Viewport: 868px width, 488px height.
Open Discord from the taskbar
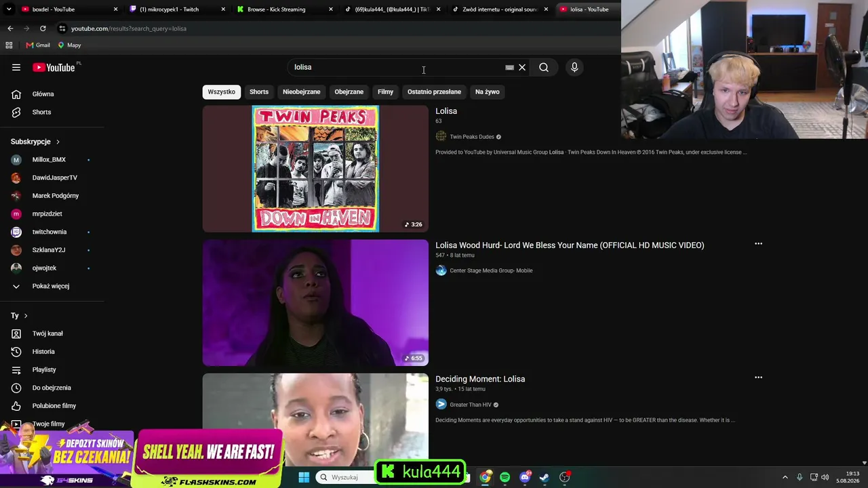[524, 477]
